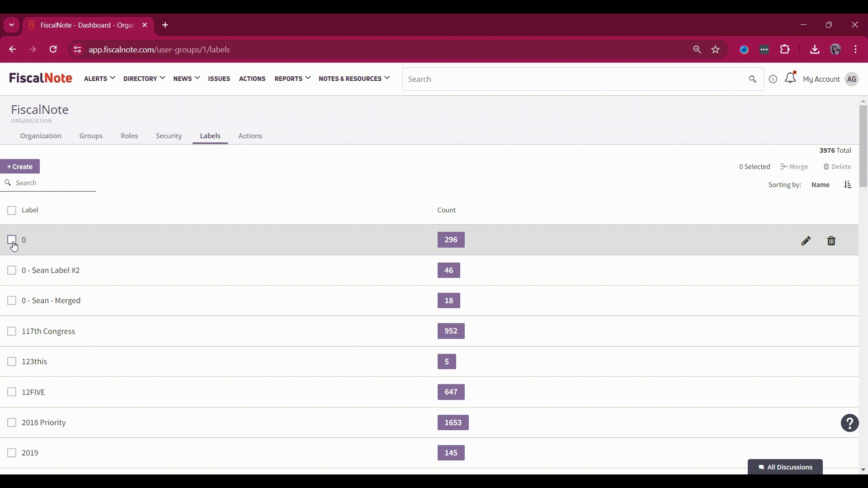
Task: Check the 2018 Priority checkbox
Action: click(12, 422)
